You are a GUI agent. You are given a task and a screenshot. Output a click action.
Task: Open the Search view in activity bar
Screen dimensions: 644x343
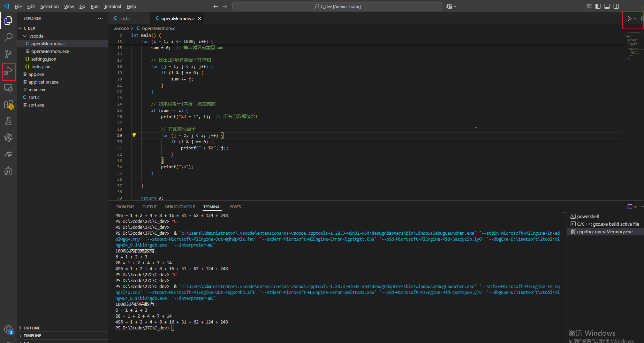tap(8, 37)
